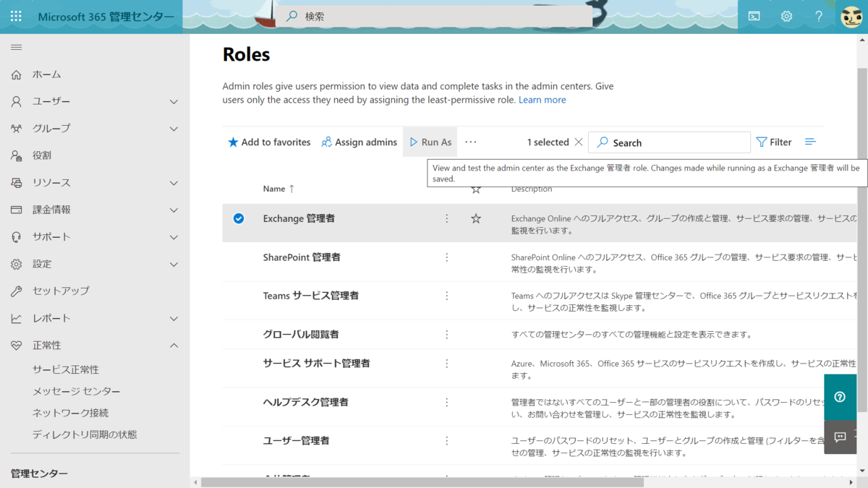Click the horizontal scrollbar right arrow
The image size is (868, 488).
pos(852,482)
